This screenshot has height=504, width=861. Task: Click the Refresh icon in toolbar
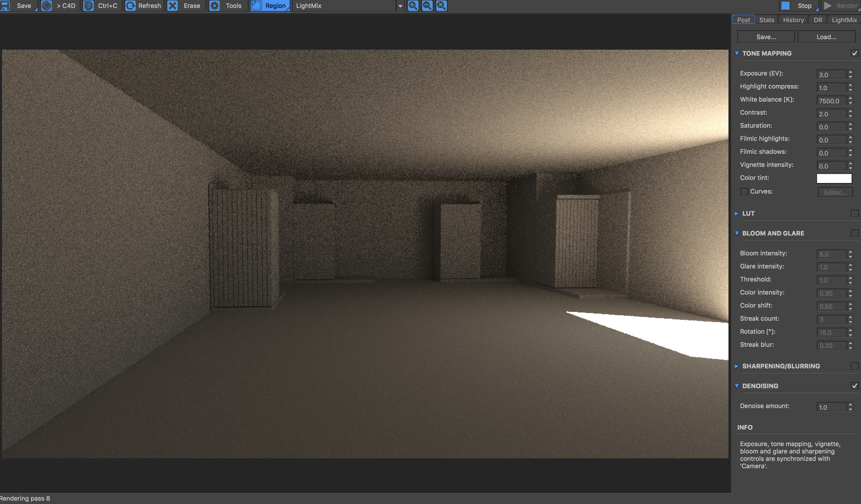(x=130, y=5)
